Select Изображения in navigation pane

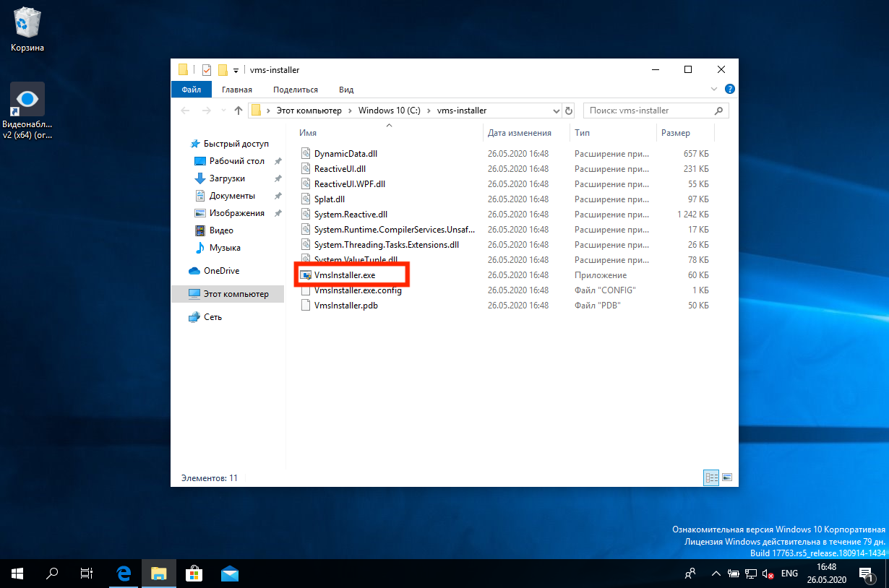[237, 213]
